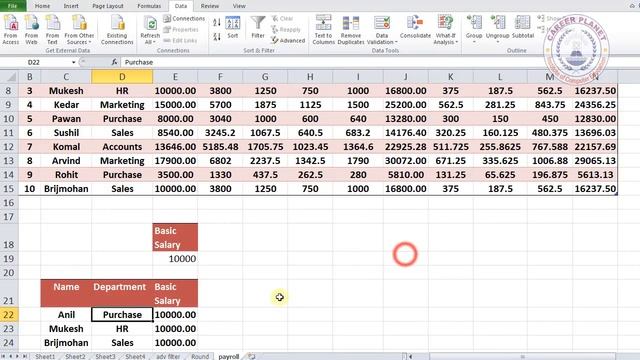Select cell with value 30072.00
Viewport: 640px width, 360px height.
click(x=405, y=161)
